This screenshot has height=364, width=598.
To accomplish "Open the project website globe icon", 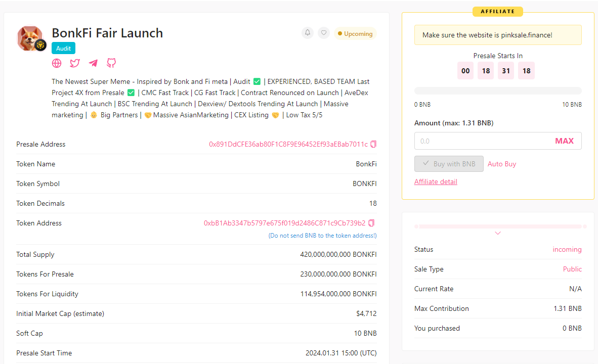I will tap(57, 63).
